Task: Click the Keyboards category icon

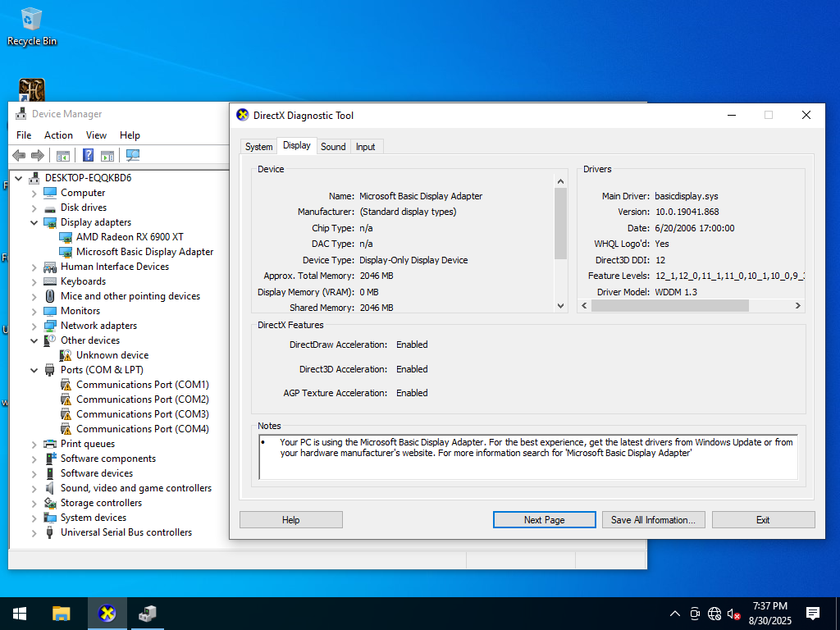Action: 50,281
